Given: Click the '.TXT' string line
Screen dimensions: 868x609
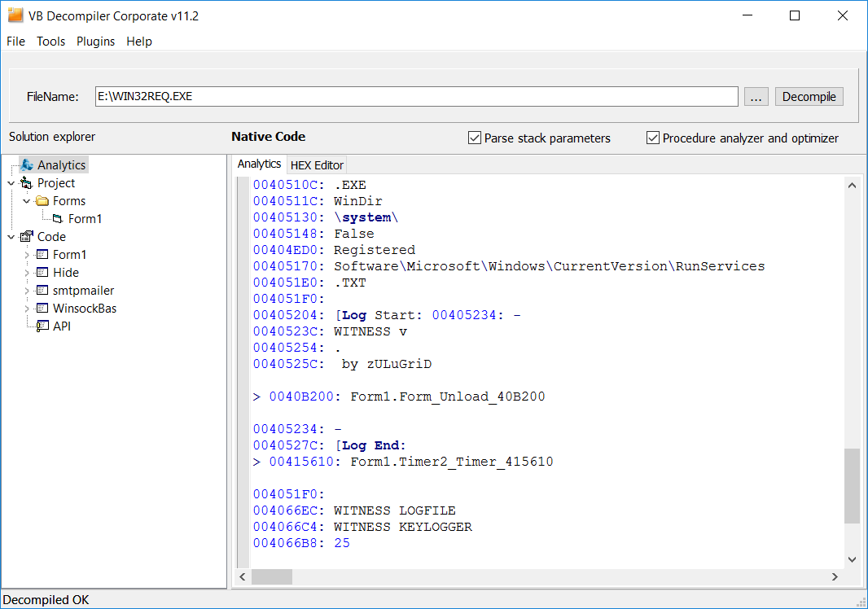Looking at the screenshot, I should pos(350,283).
